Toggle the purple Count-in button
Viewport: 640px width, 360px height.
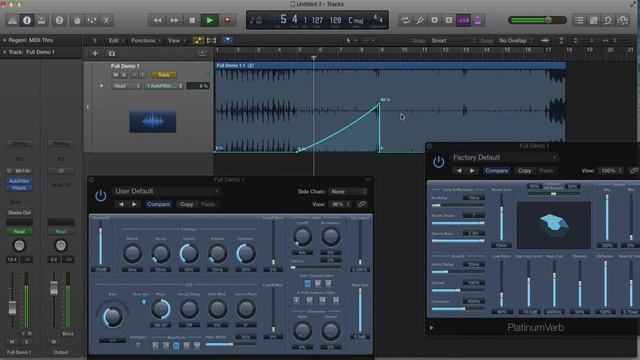tap(463, 20)
